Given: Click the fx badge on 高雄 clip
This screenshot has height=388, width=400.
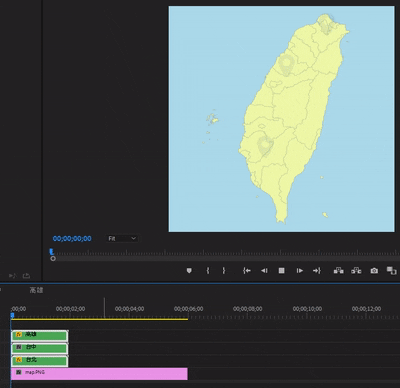Looking at the screenshot, I should [x=19, y=334].
